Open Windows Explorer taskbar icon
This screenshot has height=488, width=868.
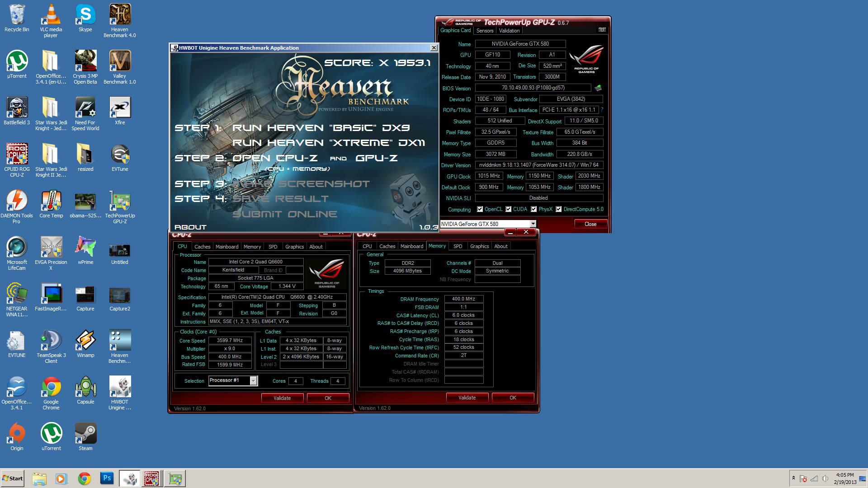39,478
